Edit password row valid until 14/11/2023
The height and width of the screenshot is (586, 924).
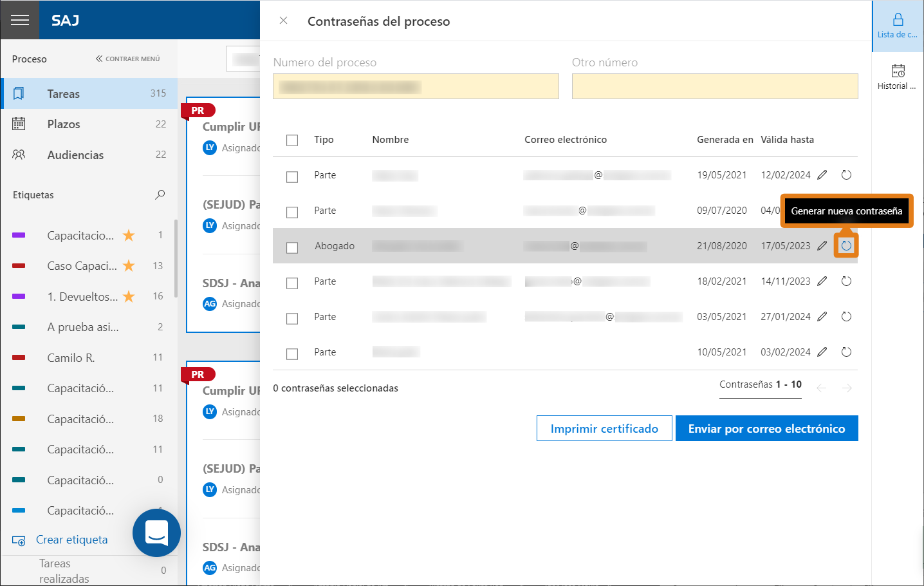pos(822,281)
